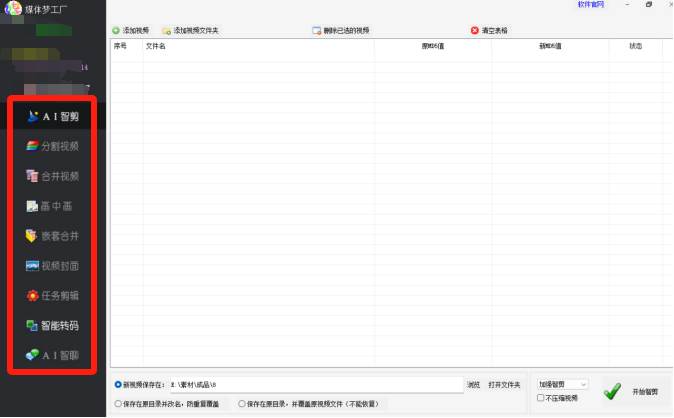Click 添加视频文件夹 add video folder
Viewport: 674px width, 418px height.
[190, 31]
